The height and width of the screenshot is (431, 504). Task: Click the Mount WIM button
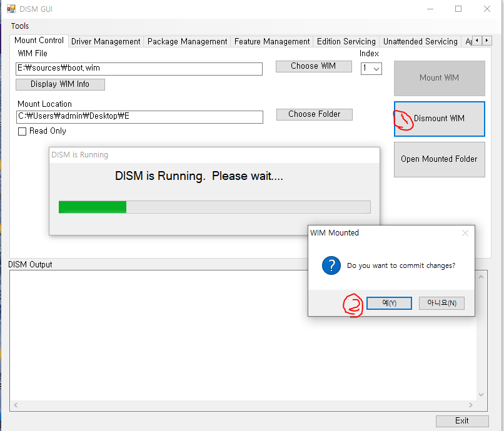(x=440, y=78)
